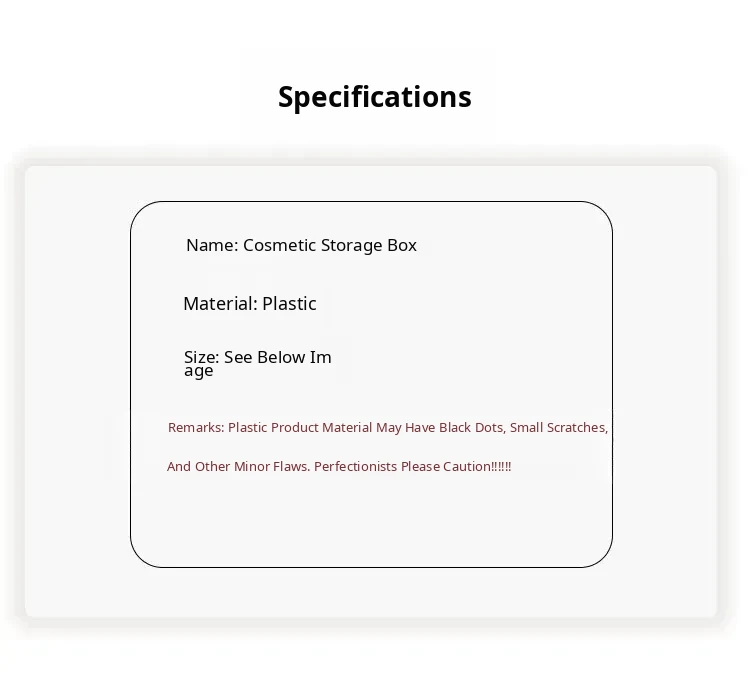This screenshot has height=673, width=750.
Task: Click the word "Below" in the size line
Action: [281, 357]
